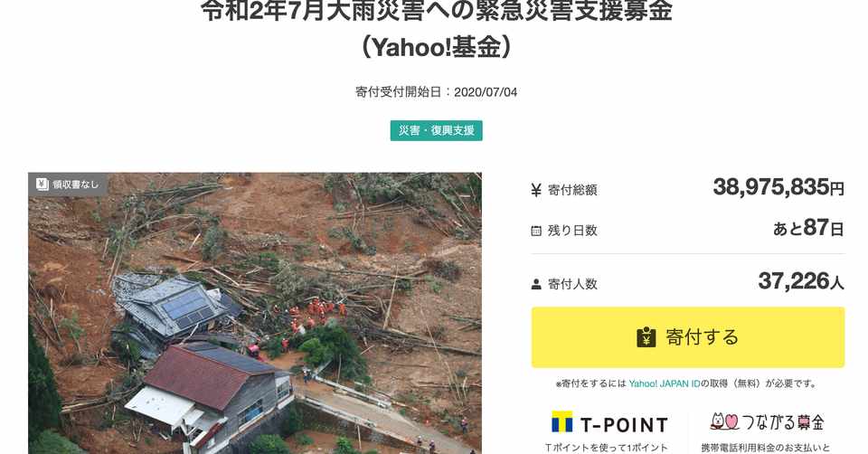Viewport: 868px width, 454px height.
Task: Click the remaining days あと87日
Action: point(808,228)
